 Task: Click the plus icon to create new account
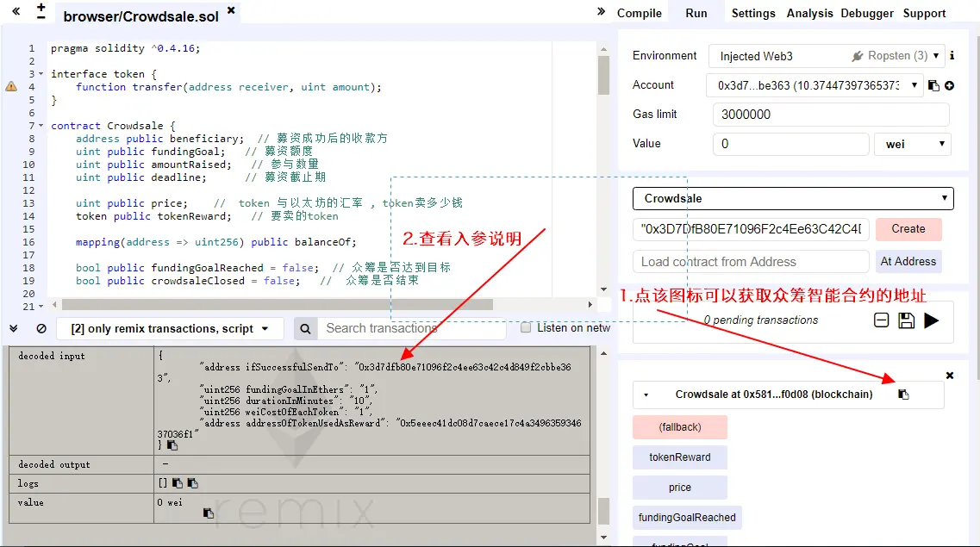949,85
